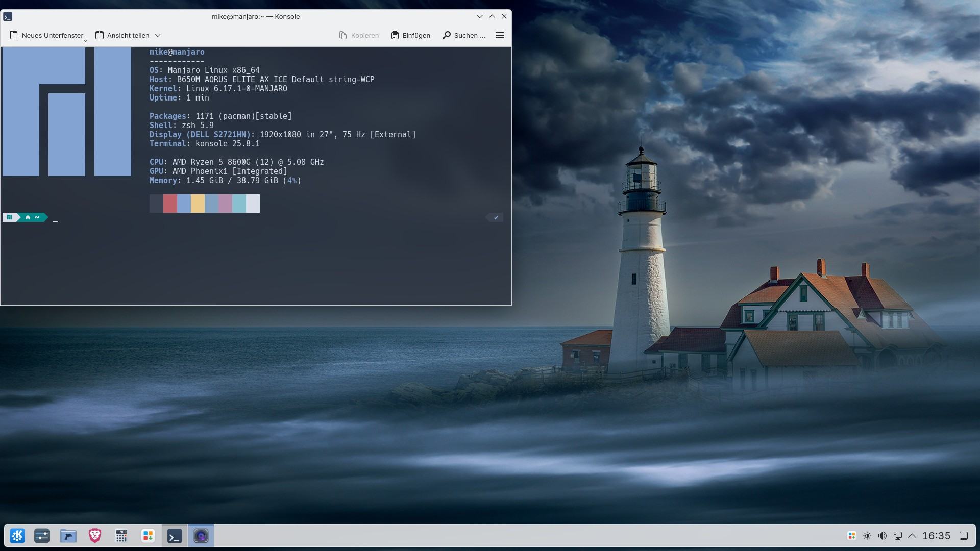
Task: Open the clock showing 16:35
Action: (x=936, y=536)
